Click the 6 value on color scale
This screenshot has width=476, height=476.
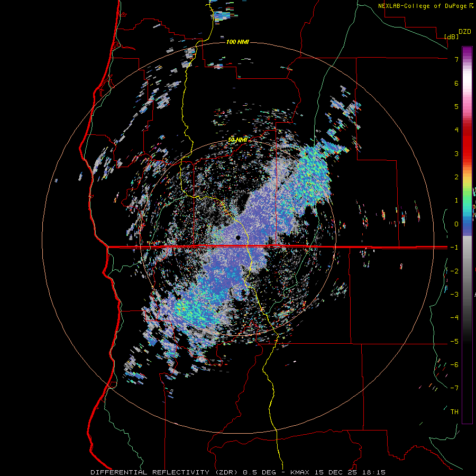(x=456, y=83)
